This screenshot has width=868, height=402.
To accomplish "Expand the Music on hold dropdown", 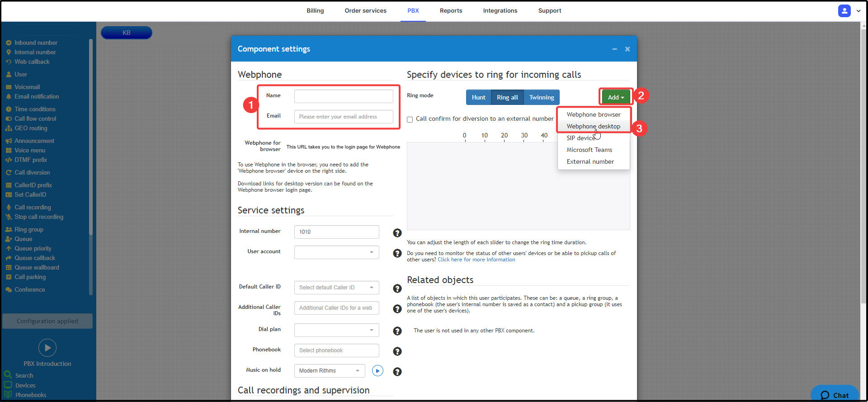I will (329, 371).
